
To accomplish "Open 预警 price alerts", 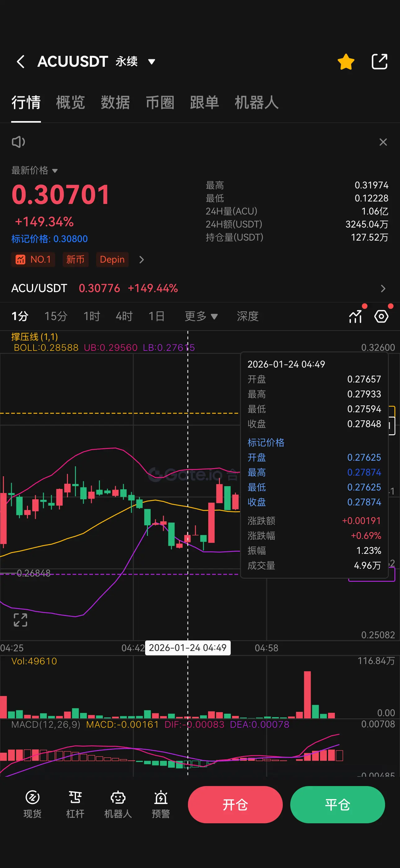I will (x=161, y=804).
